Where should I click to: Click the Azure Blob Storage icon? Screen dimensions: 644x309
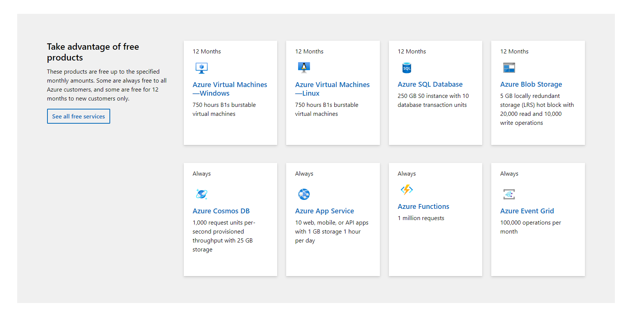[509, 68]
